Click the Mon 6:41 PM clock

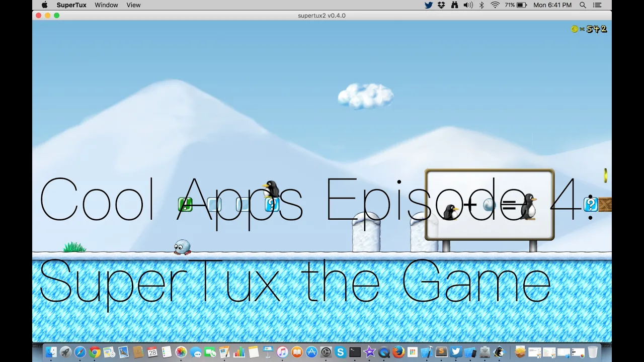point(552,5)
